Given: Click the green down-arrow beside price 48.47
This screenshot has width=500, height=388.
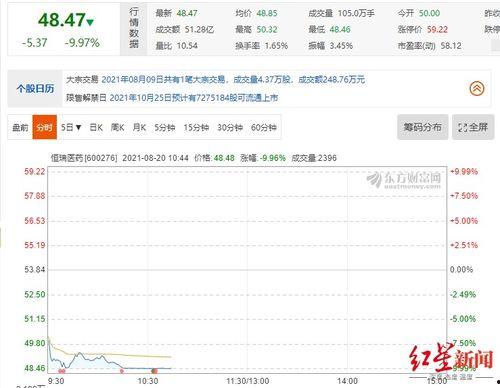Looking at the screenshot, I should pos(90,22).
